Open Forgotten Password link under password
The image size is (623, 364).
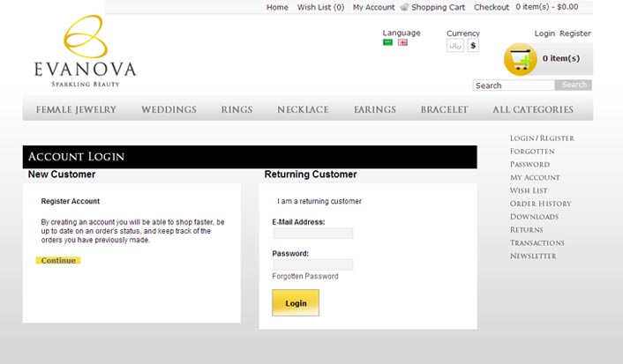(305, 276)
